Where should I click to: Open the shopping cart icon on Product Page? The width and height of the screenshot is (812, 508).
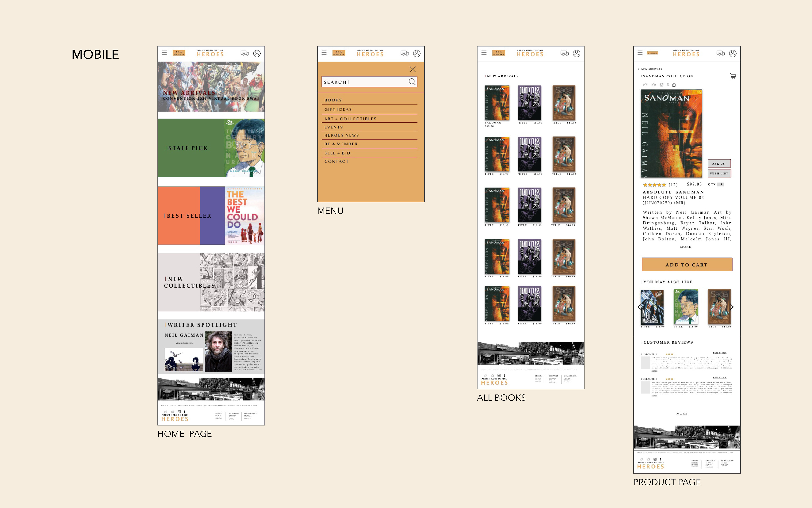coord(733,76)
